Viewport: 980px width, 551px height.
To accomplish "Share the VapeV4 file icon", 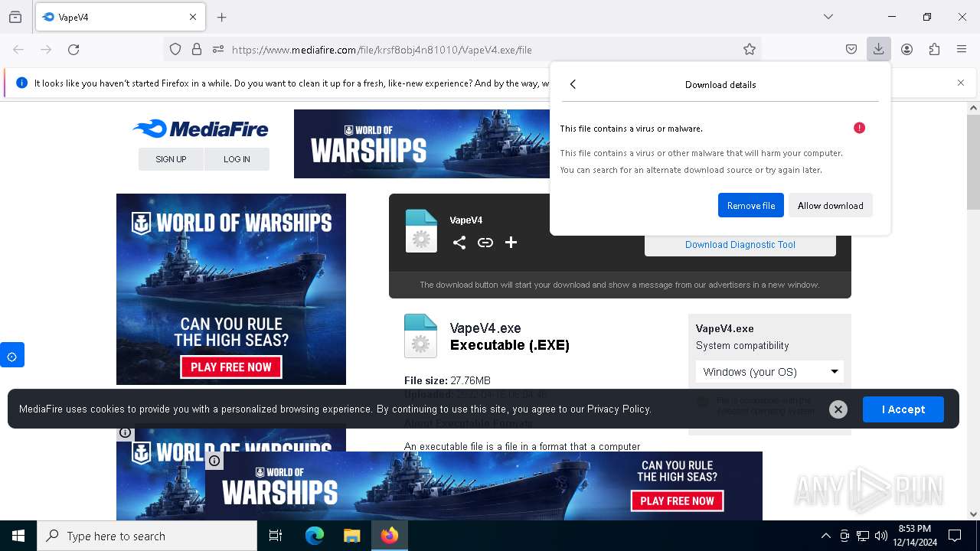I will pyautogui.click(x=459, y=243).
